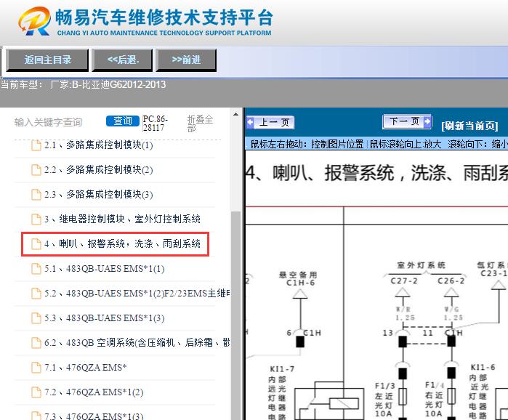Click the mouse usage hint bar
Viewport: 508px width, 420px height.
click(x=377, y=144)
